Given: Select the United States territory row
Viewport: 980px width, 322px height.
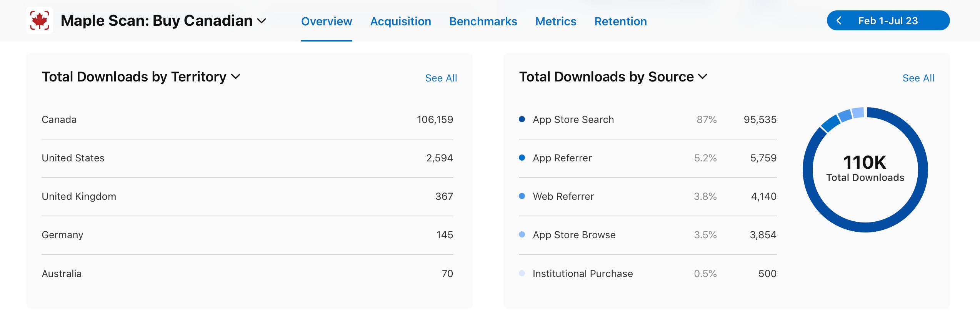Looking at the screenshot, I should coord(247,158).
